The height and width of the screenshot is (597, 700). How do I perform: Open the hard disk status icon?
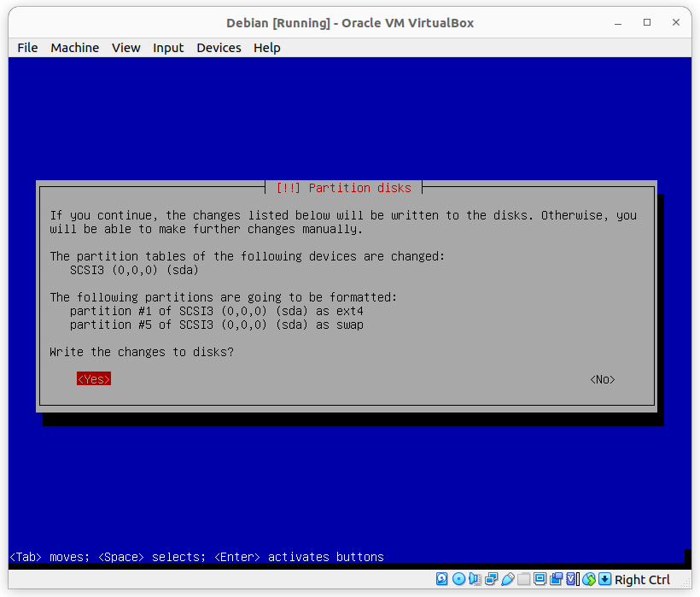pos(441,579)
